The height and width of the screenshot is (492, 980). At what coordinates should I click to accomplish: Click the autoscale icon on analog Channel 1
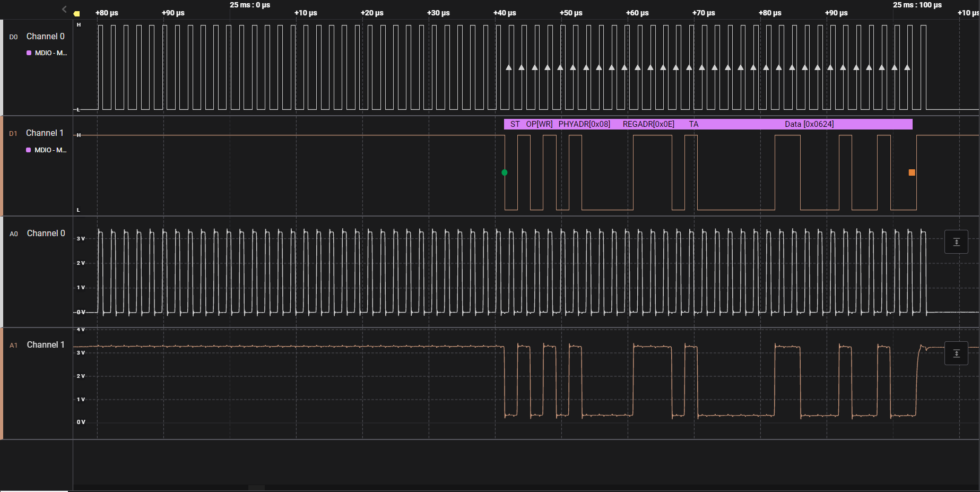click(x=956, y=353)
